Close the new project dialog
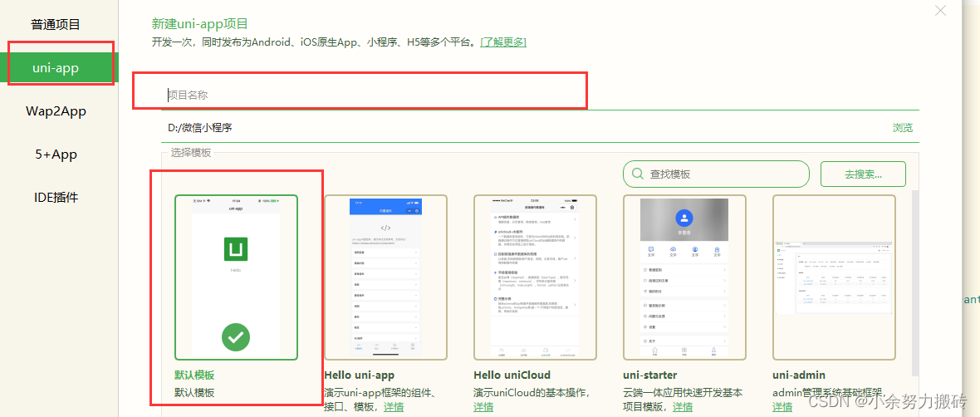 [x=940, y=10]
